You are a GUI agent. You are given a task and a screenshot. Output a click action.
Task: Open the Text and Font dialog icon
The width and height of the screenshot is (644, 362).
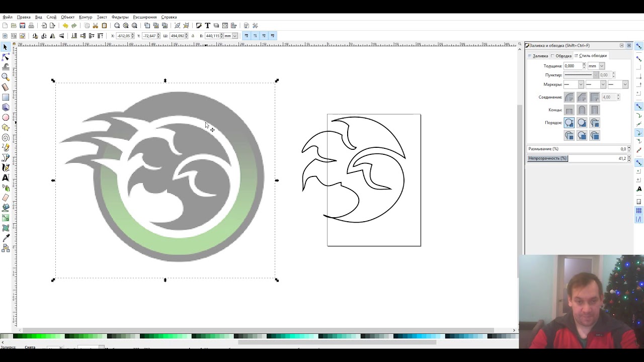click(x=207, y=26)
